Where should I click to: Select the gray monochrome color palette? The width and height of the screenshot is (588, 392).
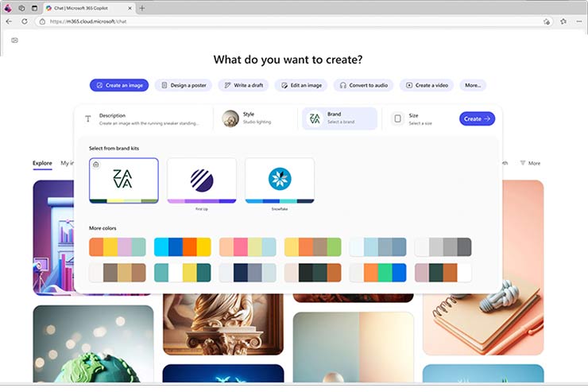(x=443, y=246)
